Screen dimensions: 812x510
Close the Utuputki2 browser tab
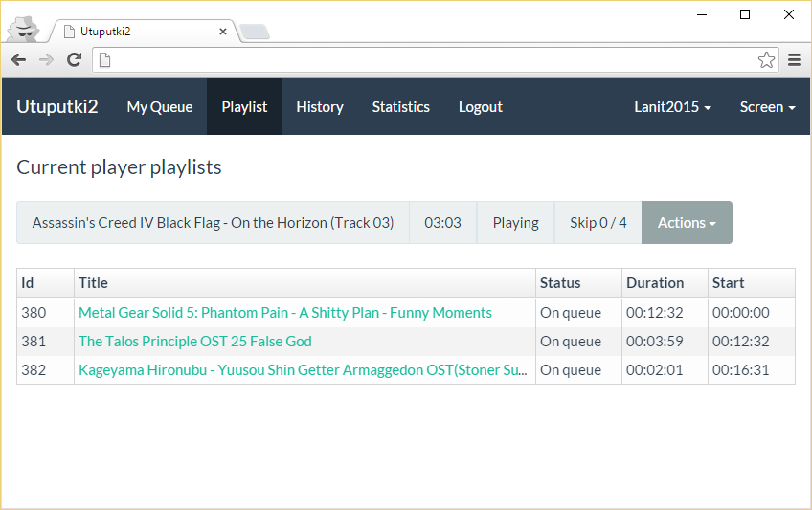(x=223, y=32)
